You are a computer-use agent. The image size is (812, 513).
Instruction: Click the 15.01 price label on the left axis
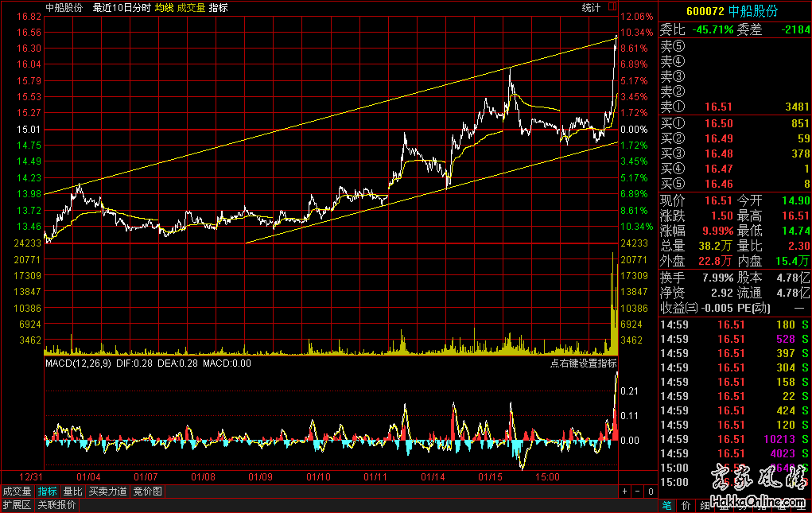point(29,130)
